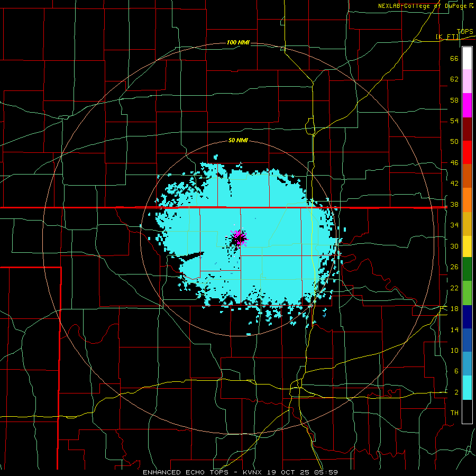Click the white swatch in the tops legend
This screenshot has height=476, width=476.
467,58
